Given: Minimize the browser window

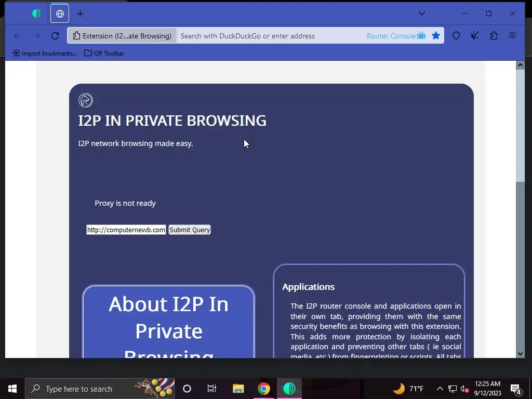Looking at the screenshot, I should point(465,14).
